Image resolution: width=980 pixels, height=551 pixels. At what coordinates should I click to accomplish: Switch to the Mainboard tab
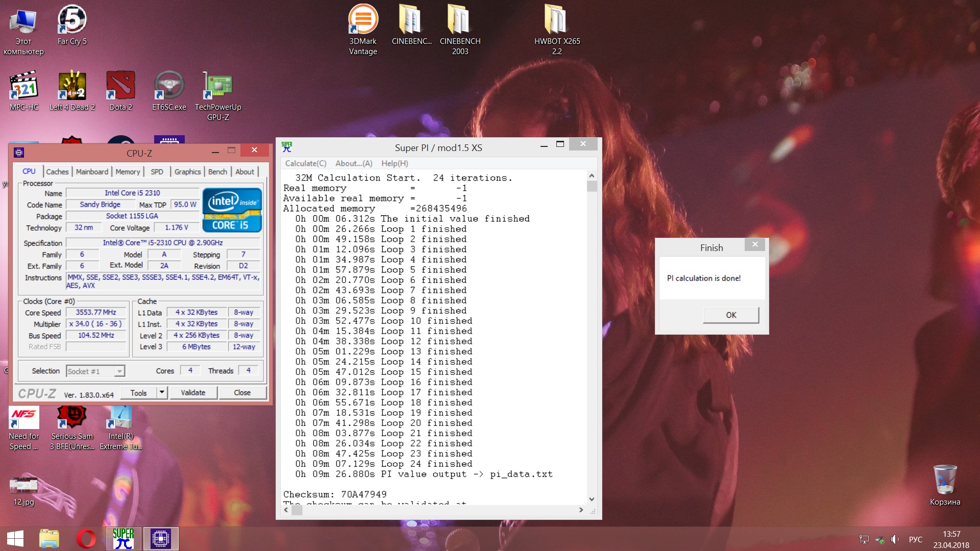coord(92,172)
